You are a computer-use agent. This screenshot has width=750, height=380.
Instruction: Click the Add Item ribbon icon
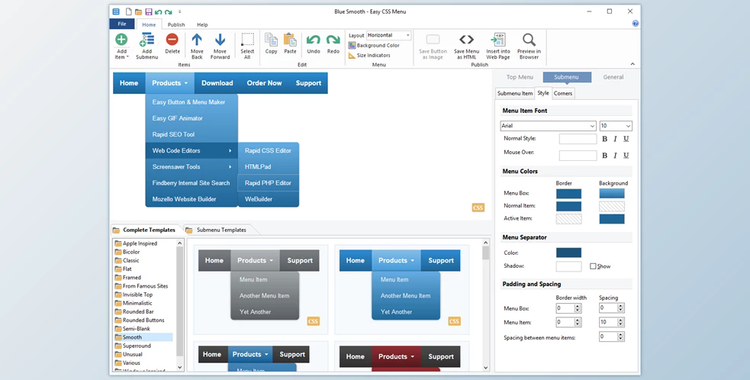coord(121,40)
